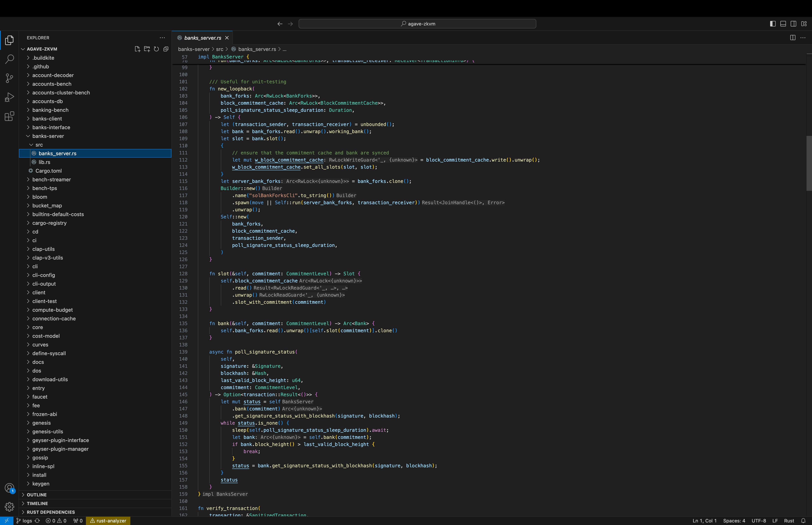
Task: Split the editor to the right
Action: tap(793, 38)
